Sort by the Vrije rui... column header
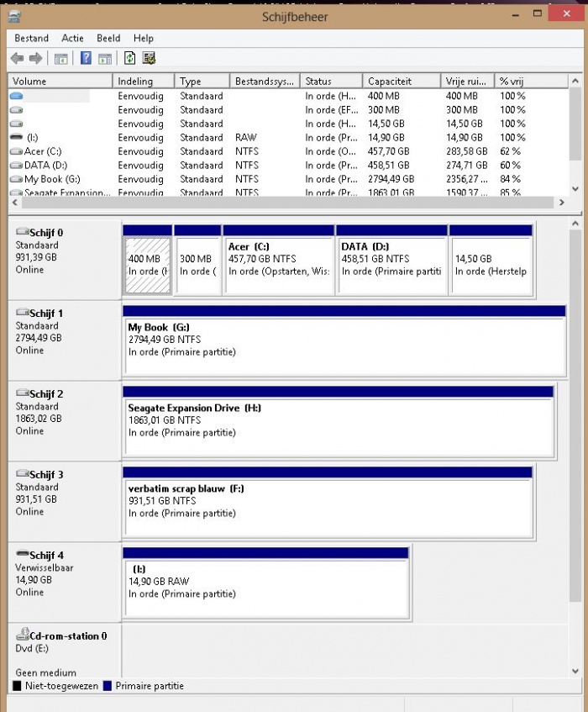588x712 pixels. pyautogui.click(x=467, y=82)
